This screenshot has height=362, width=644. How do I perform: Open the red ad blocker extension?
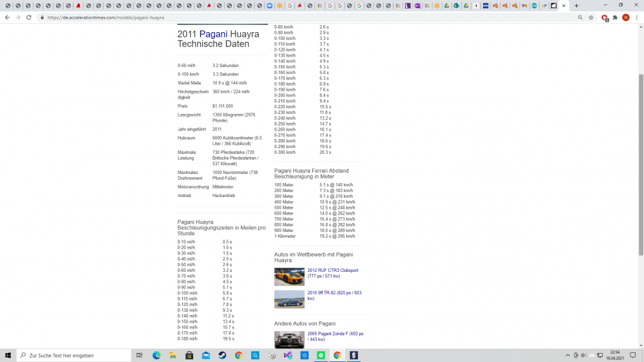(x=605, y=17)
